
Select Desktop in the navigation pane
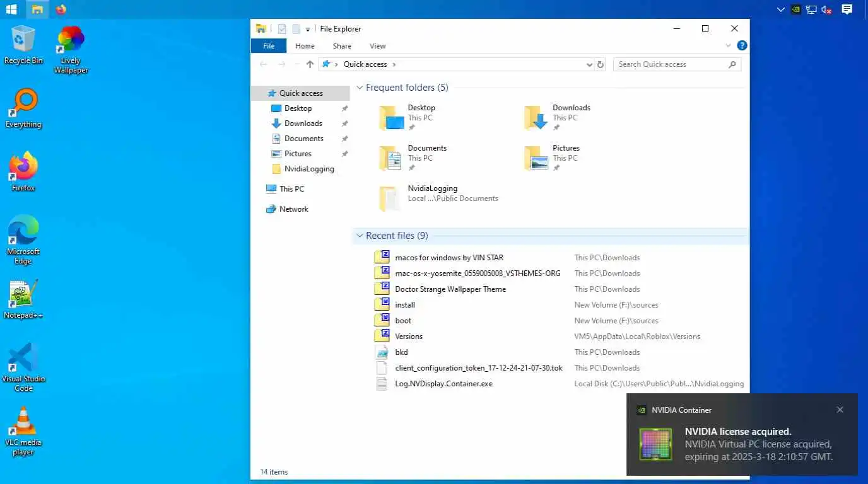298,108
